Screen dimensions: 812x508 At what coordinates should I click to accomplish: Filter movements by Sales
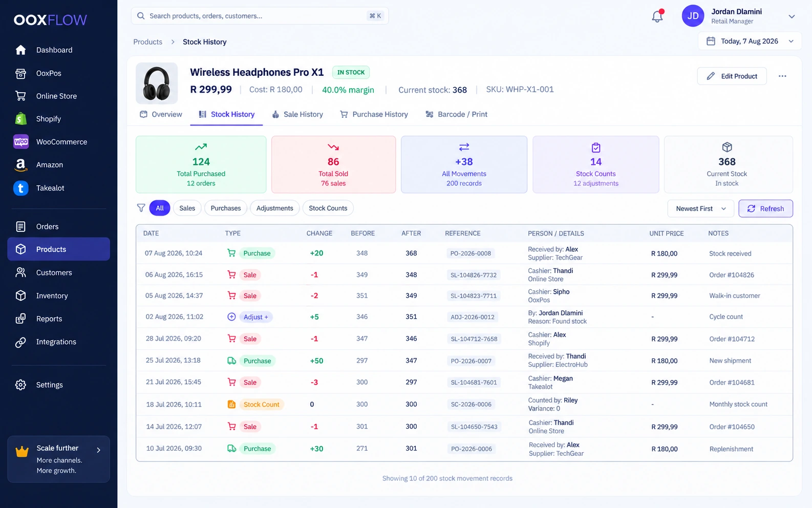[187, 208]
